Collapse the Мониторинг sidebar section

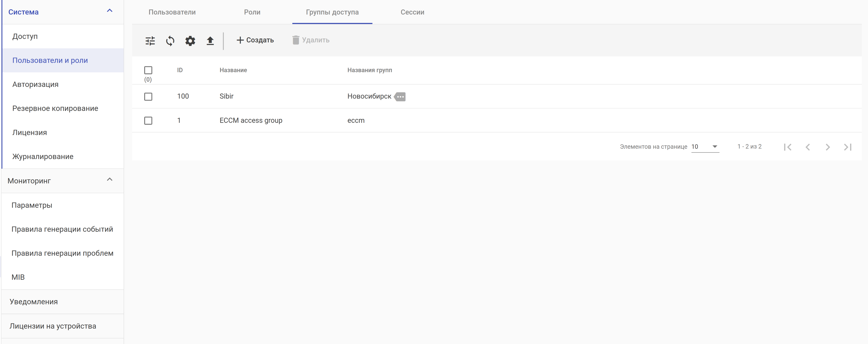pyautogui.click(x=110, y=180)
